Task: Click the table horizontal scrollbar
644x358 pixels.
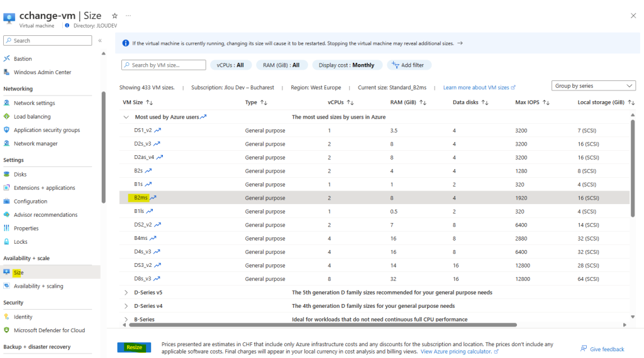Action: pos(323,325)
